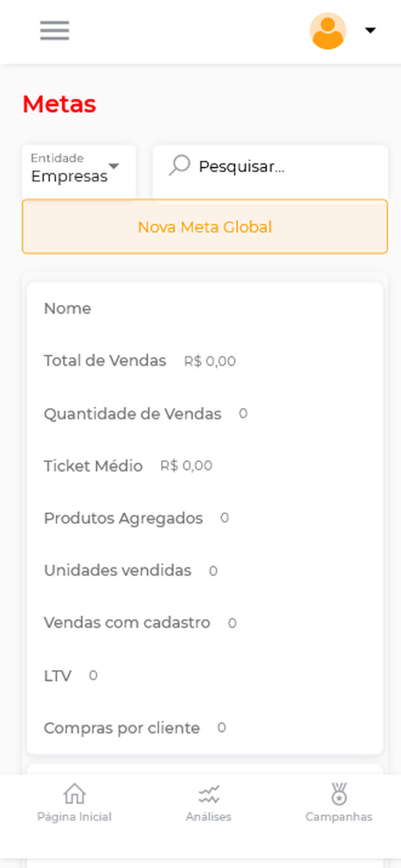Select the Ticket Médio R$ 0,00 value
The height and width of the screenshot is (868, 401).
click(186, 465)
